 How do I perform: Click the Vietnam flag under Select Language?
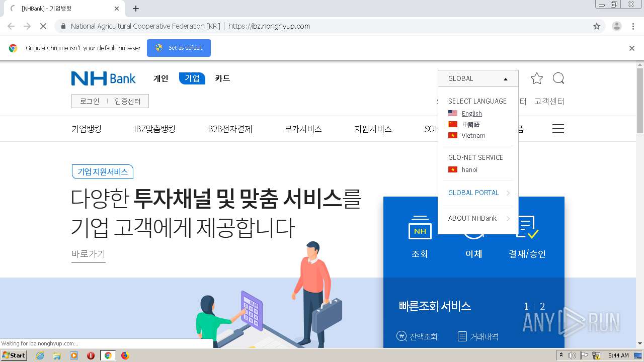pyautogui.click(x=453, y=135)
